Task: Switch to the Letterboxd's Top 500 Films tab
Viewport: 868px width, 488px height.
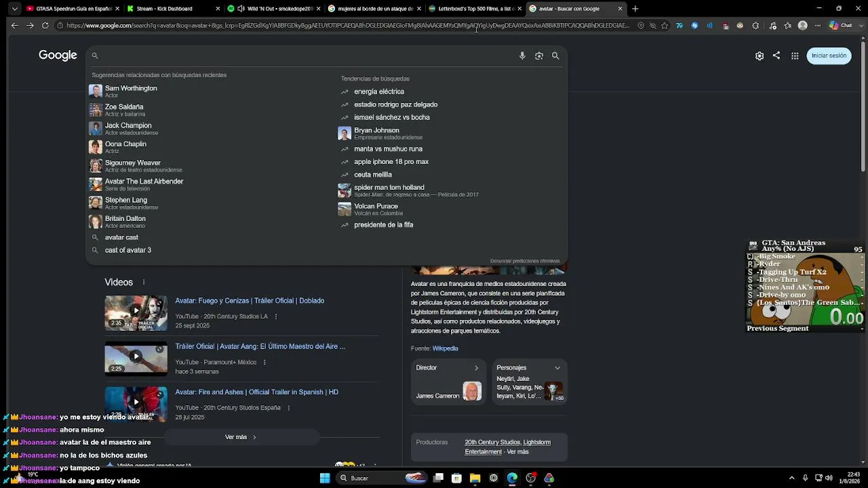Action: 474,9
